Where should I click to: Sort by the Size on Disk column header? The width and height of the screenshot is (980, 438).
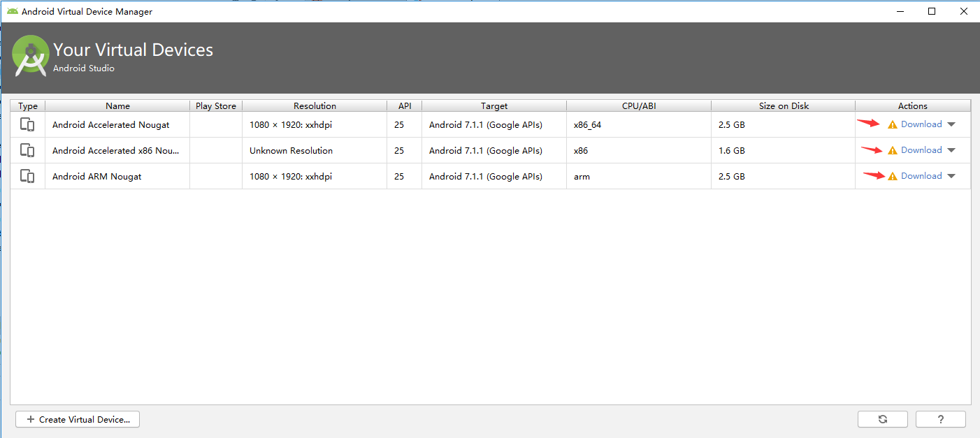(784, 105)
